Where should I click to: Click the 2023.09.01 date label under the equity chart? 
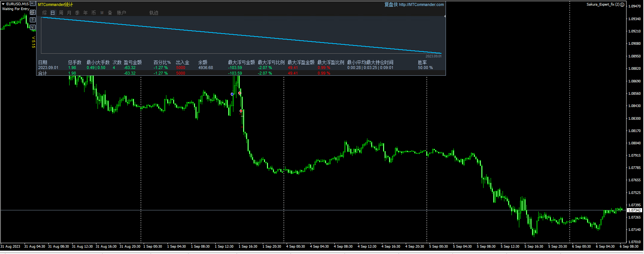click(x=434, y=56)
